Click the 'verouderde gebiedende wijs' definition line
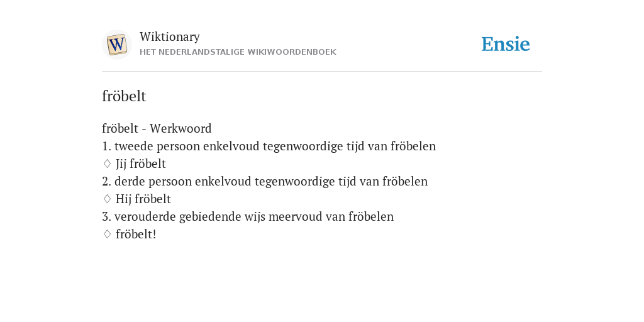644x322 pixels. [x=248, y=217]
